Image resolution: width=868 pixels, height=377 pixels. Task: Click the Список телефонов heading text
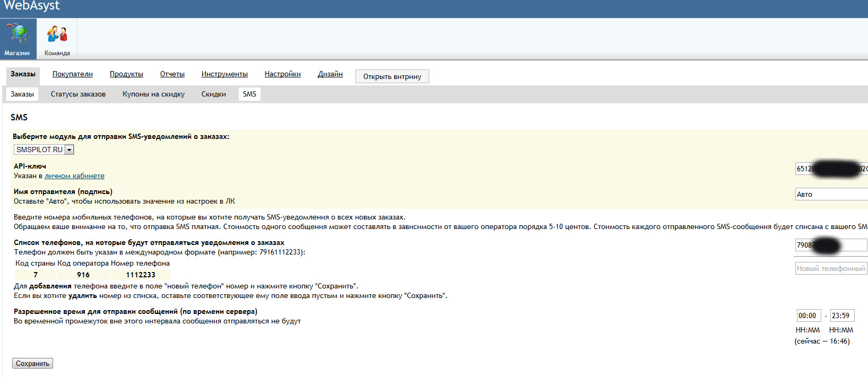pyautogui.click(x=149, y=243)
